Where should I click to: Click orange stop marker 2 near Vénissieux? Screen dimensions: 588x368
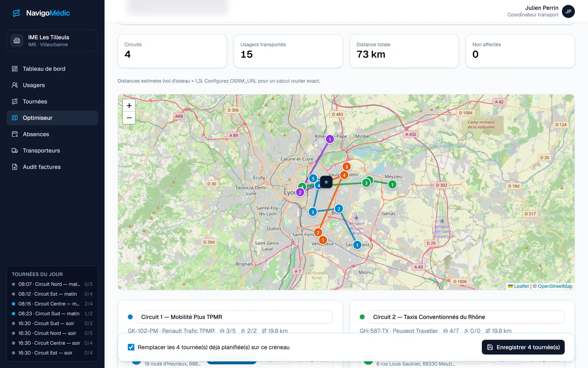(x=318, y=233)
